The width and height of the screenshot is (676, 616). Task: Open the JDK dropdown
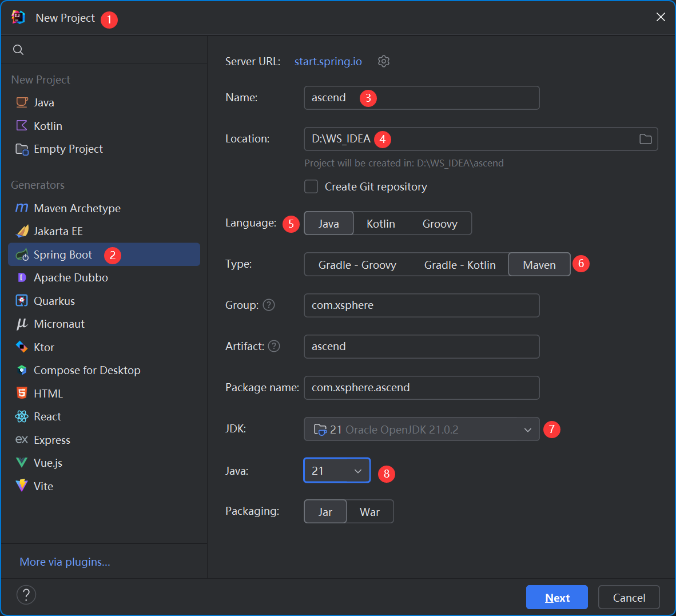(x=421, y=430)
